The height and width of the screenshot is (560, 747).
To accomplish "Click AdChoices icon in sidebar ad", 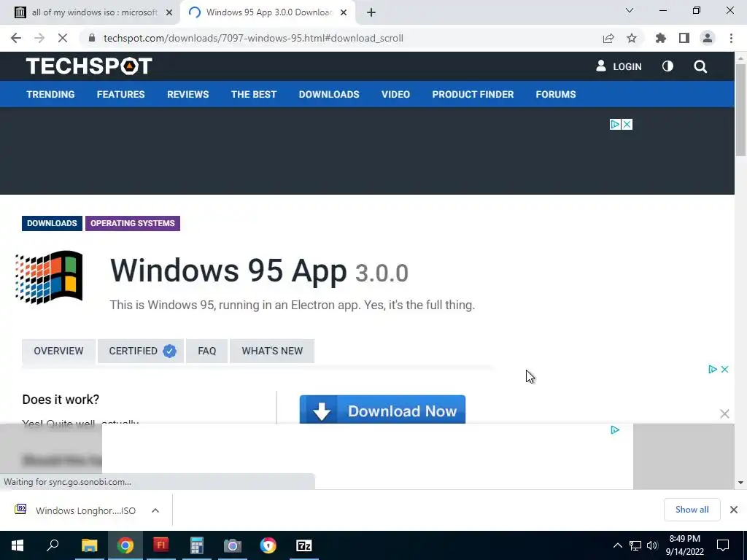I will [x=713, y=369].
